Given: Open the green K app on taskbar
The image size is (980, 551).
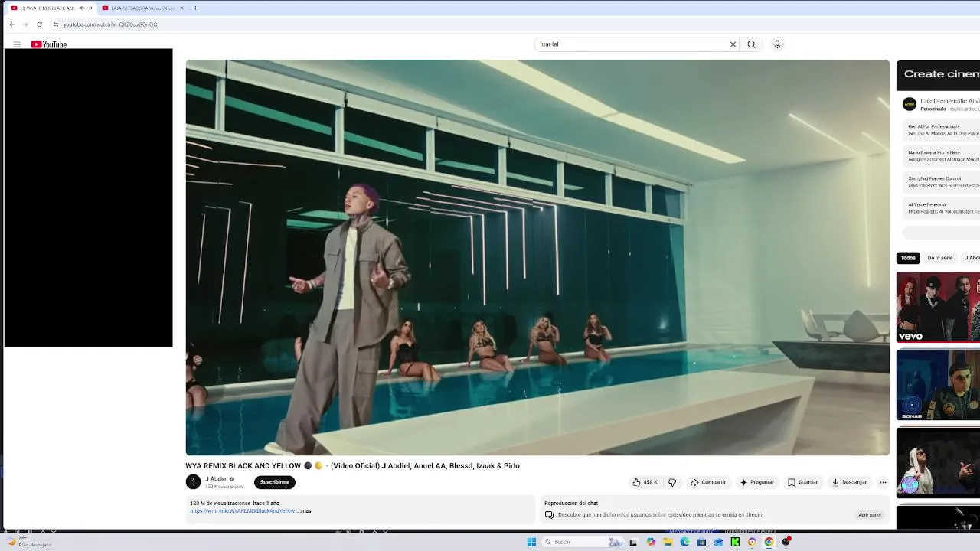Looking at the screenshot, I should (x=735, y=542).
